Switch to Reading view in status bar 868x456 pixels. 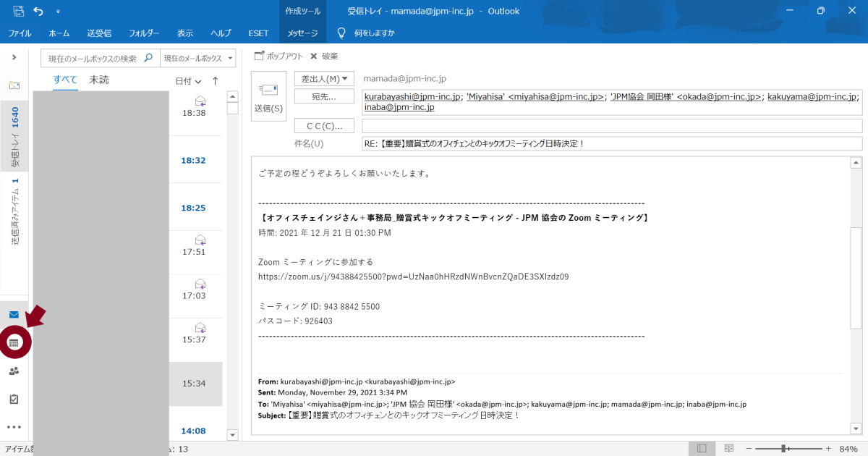pyautogui.click(x=729, y=449)
